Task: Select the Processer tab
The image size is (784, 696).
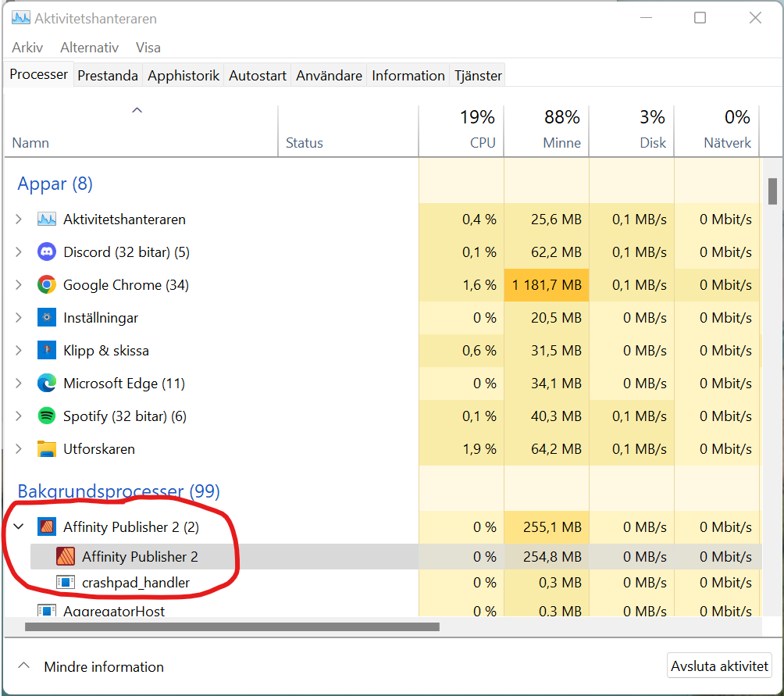Action: pos(38,74)
